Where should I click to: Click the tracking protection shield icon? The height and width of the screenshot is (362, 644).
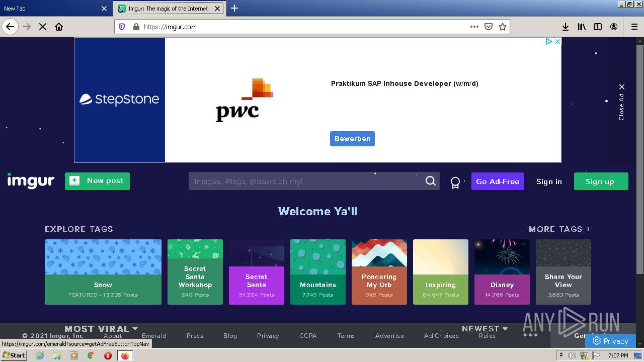(122, 27)
